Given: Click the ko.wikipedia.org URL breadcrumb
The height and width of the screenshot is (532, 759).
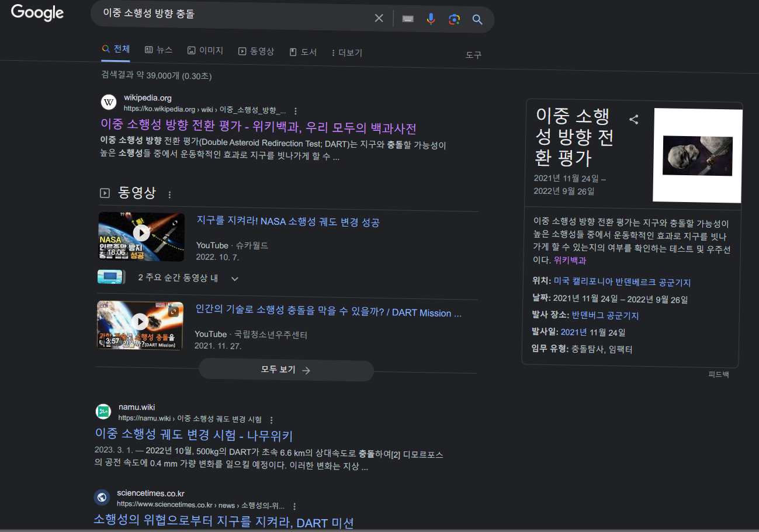Looking at the screenshot, I should tap(205, 109).
